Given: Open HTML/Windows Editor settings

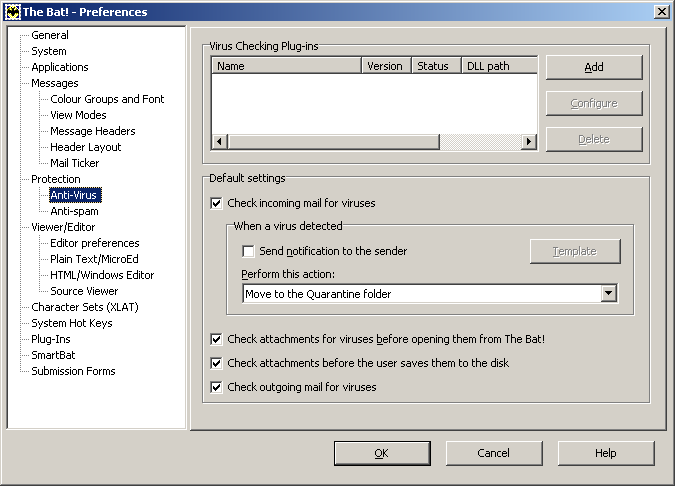Looking at the screenshot, I should [102, 275].
